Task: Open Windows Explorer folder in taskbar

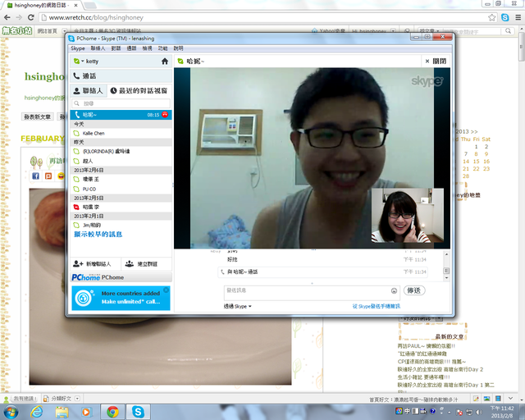Action: coord(62,412)
